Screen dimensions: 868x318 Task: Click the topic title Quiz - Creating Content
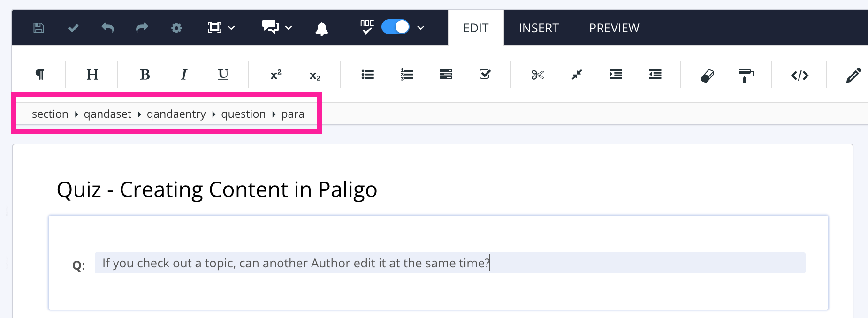pyautogui.click(x=217, y=189)
